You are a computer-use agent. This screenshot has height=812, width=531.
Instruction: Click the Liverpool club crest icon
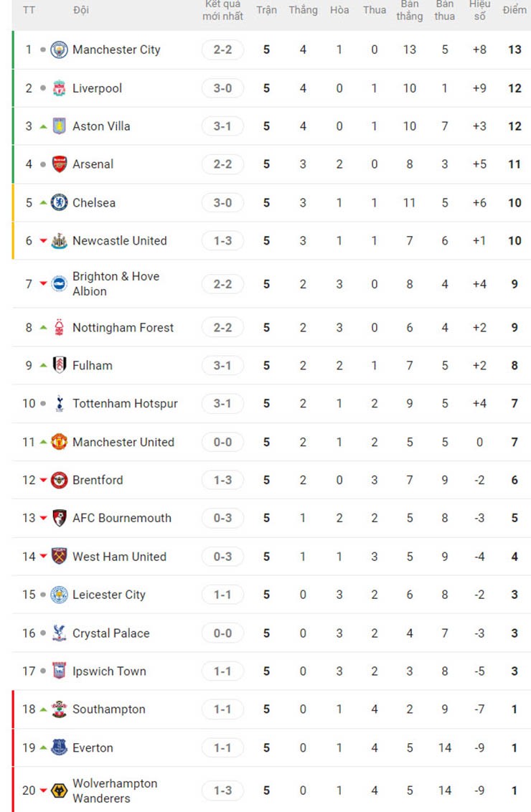click(x=59, y=88)
